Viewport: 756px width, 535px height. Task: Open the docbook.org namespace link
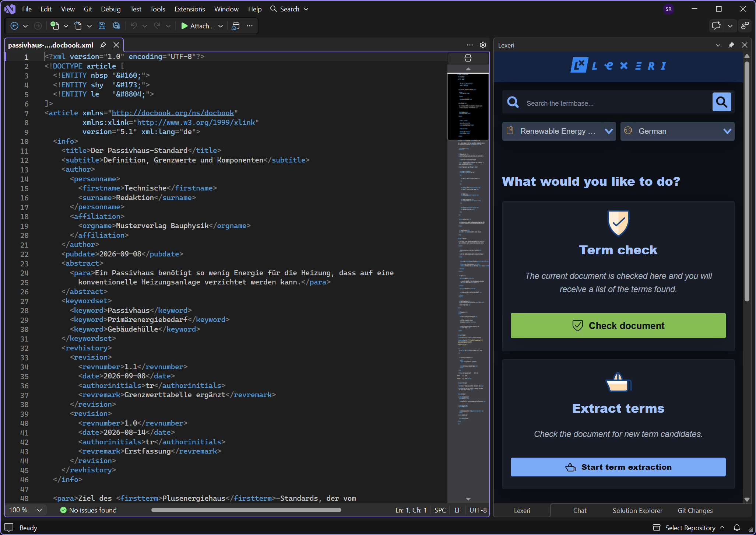point(173,113)
